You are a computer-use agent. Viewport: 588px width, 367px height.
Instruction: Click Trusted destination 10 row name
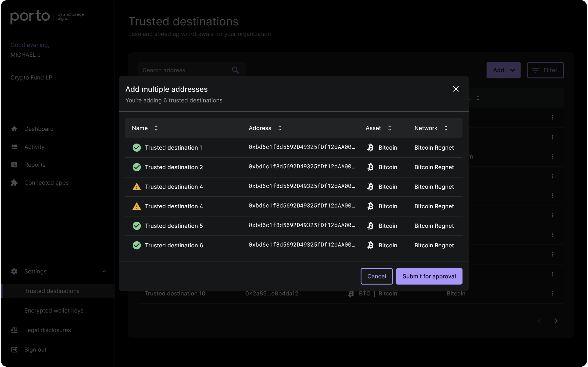175,294
